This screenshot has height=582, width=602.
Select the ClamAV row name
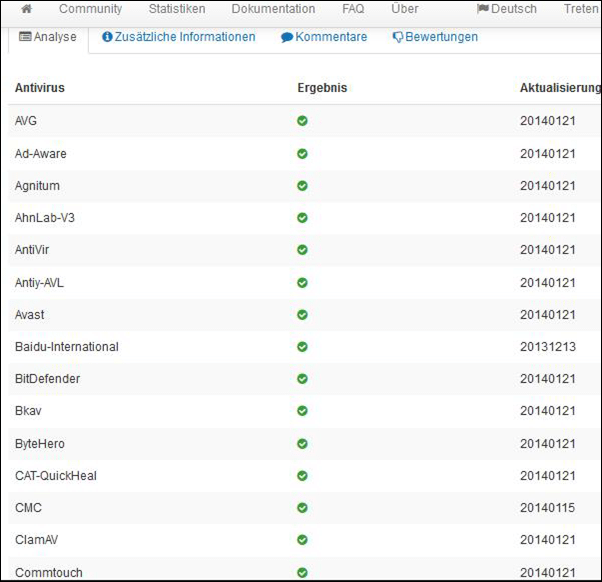coord(36,540)
